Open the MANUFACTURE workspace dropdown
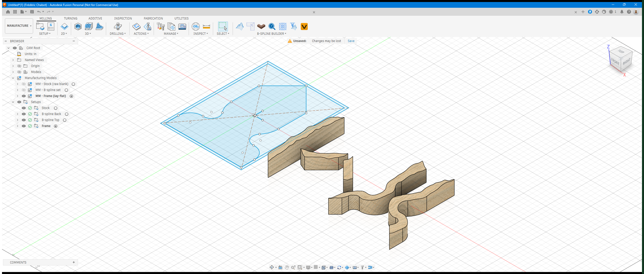 (x=19, y=26)
